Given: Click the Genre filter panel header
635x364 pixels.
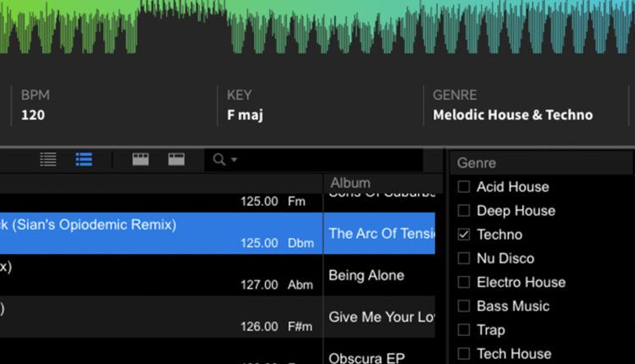Looking at the screenshot, I should click(541, 163).
